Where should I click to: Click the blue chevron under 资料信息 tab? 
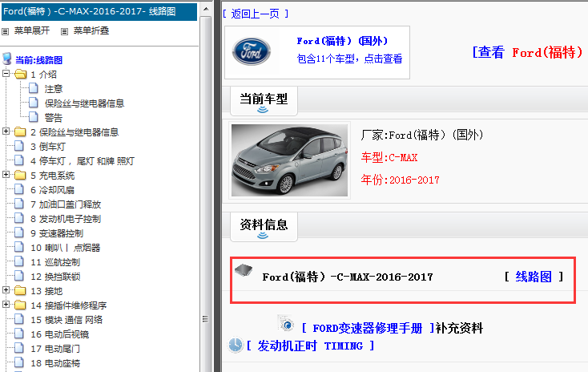tap(263, 236)
